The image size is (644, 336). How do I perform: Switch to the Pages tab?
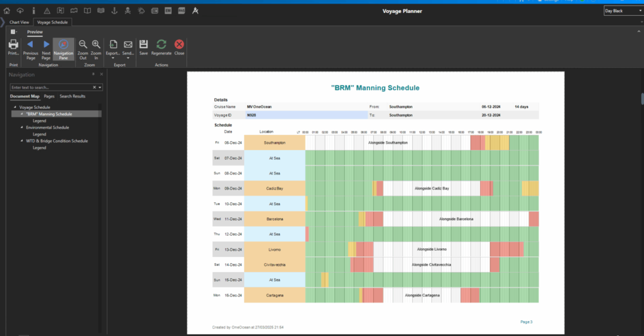tap(49, 97)
